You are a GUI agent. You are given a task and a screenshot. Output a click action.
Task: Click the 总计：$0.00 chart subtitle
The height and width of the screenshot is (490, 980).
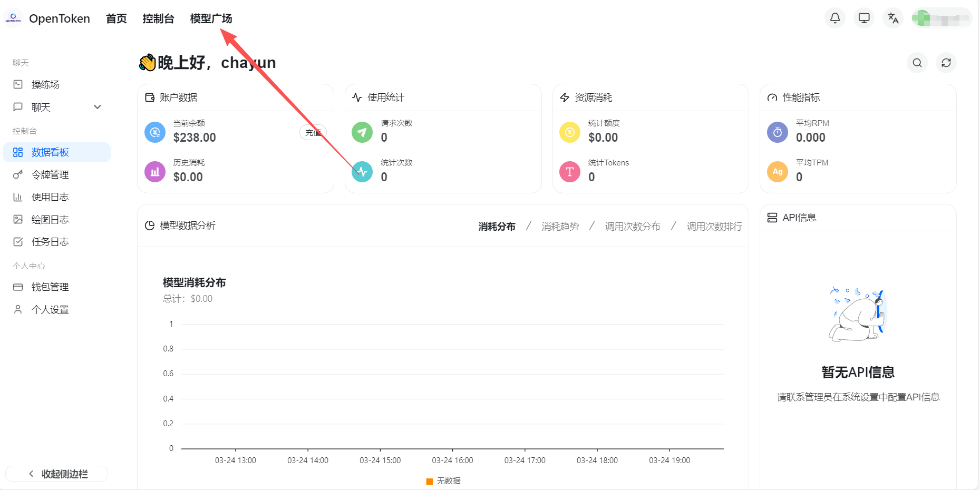tap(188, 299)
